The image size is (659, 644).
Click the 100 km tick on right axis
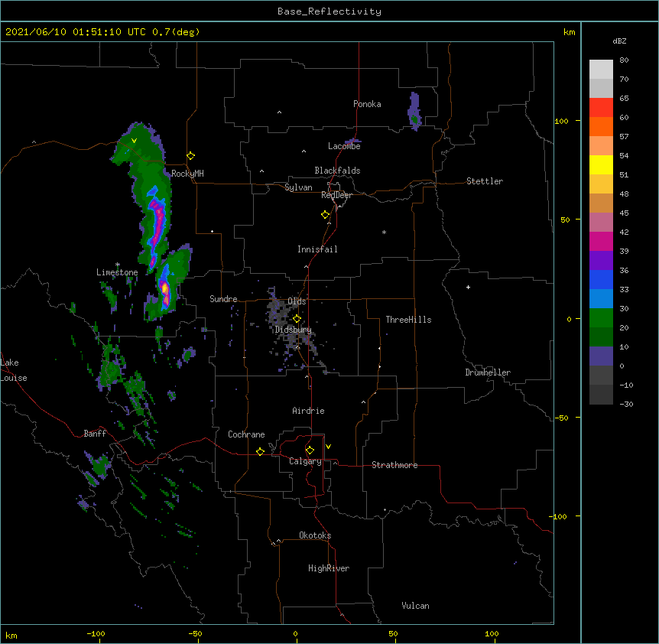(x=561, y=121)
